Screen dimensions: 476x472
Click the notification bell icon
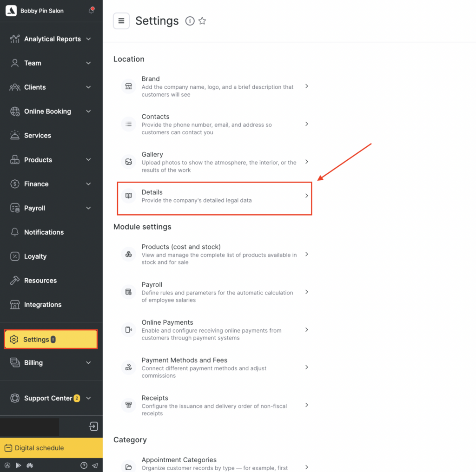point(92,11)
